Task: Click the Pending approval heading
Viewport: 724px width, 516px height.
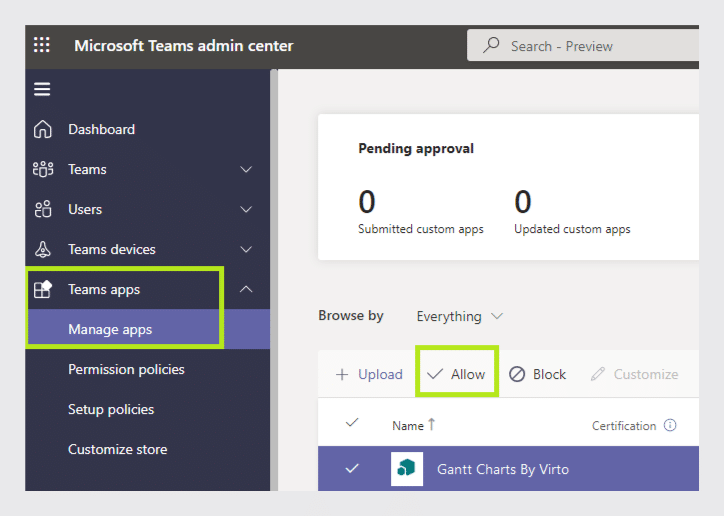Action: click(x=416, y=149)
